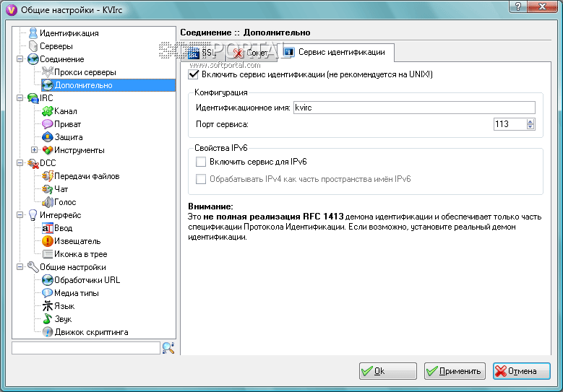The height and width of the screenshot is (392, 563).
Task: Click the settings search field below tree
Action: click(x=86, y=348)
